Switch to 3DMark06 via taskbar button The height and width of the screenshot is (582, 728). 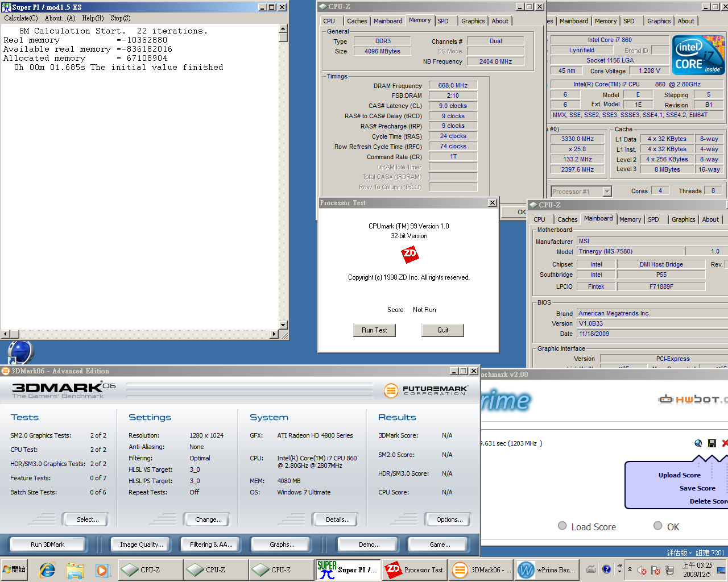[x=481, y=569]
